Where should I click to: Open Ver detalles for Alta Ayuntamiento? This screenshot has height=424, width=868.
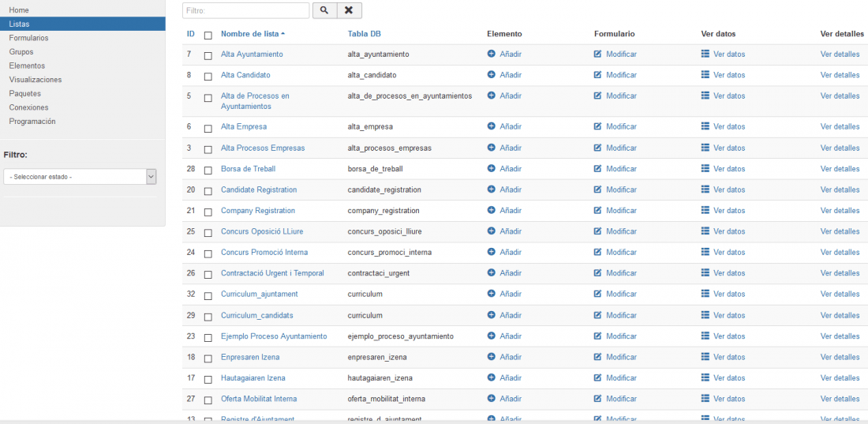click(x=840, y=54)
